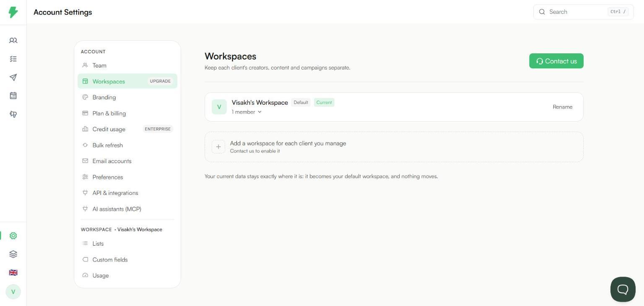
Task: Click the Contact us button
Action: tap(556, 61)
